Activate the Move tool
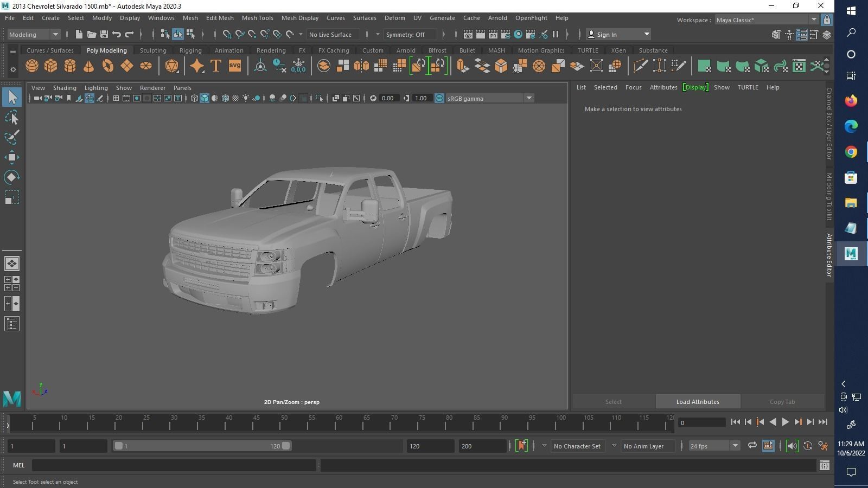Screen dimensions: 868x488 [12, 157]
